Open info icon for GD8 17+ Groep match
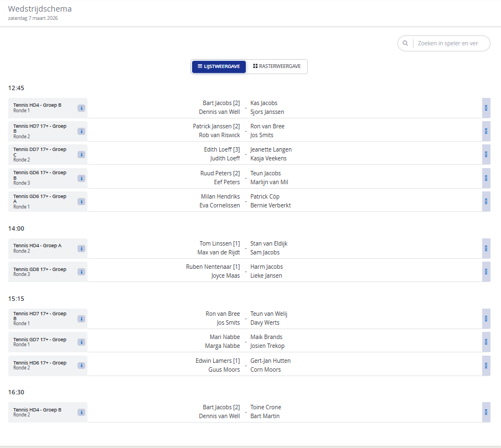The height and width of the screenshot is (448, 501). pyautogui.click(x=81, y=272)
